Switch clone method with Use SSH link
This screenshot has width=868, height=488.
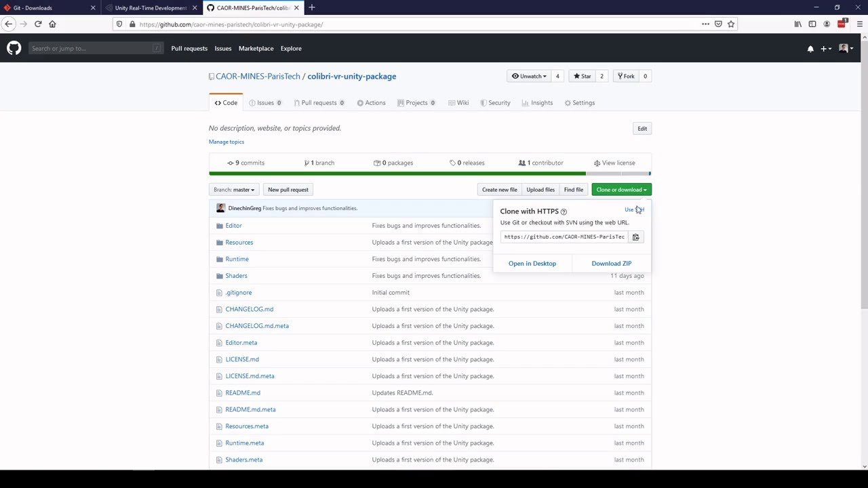click(x=634, y=209)
